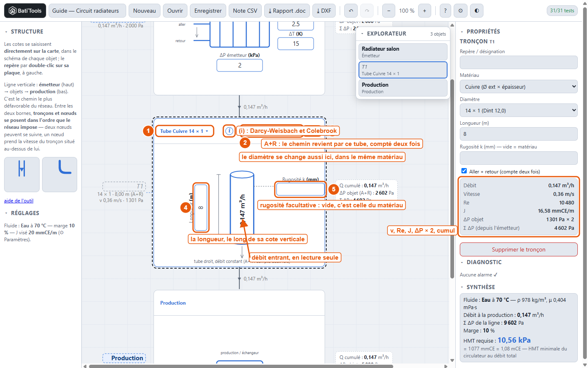Collapse the SYNTHÈSE section

pos(477,287)
